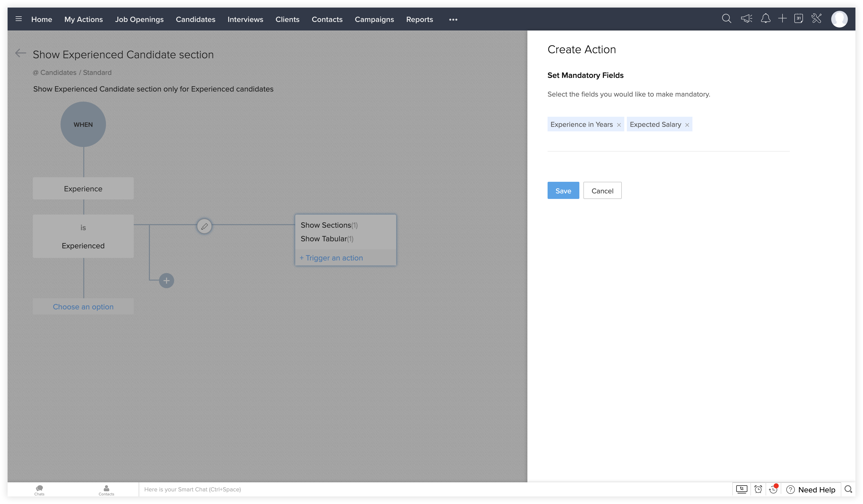Image resolution: width=863 pixels, height=504 pixels.
Task: Remove the Experience in Years tag
Action: click(x=619, y=125)
